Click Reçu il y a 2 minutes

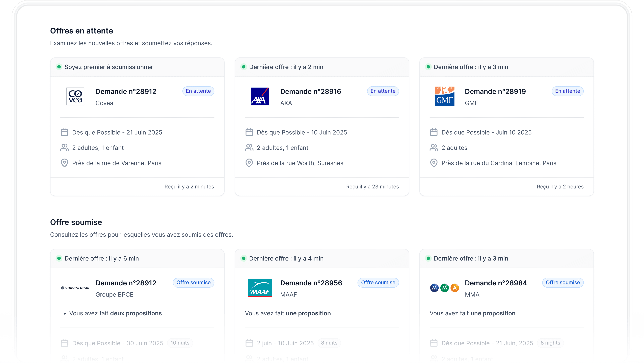point(189,187)
